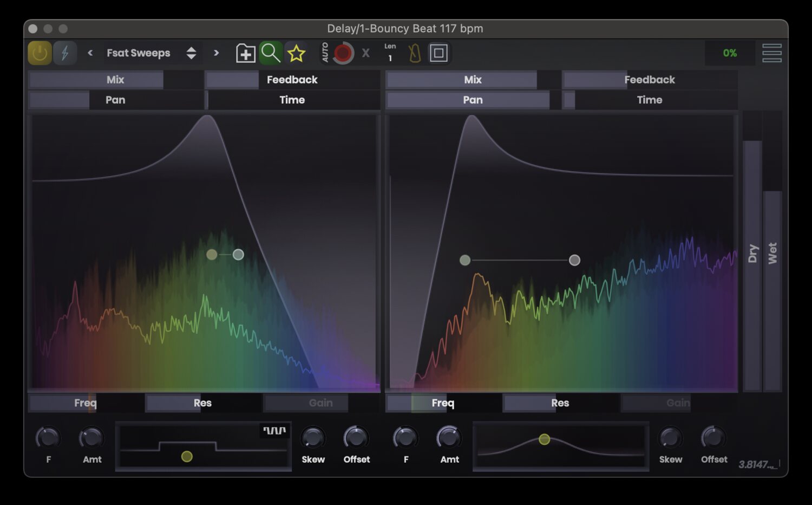Click the lightning bolt icon
812x505 pixels.
tap(65, 53)
